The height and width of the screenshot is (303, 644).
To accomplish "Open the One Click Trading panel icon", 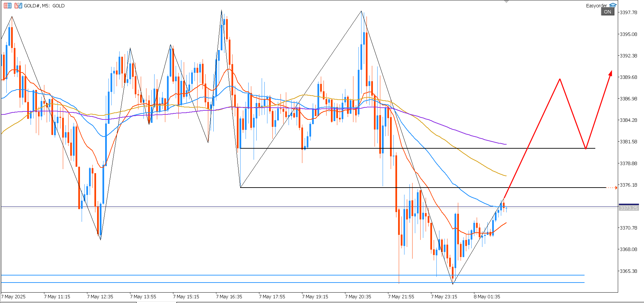I will click(7, 6).
